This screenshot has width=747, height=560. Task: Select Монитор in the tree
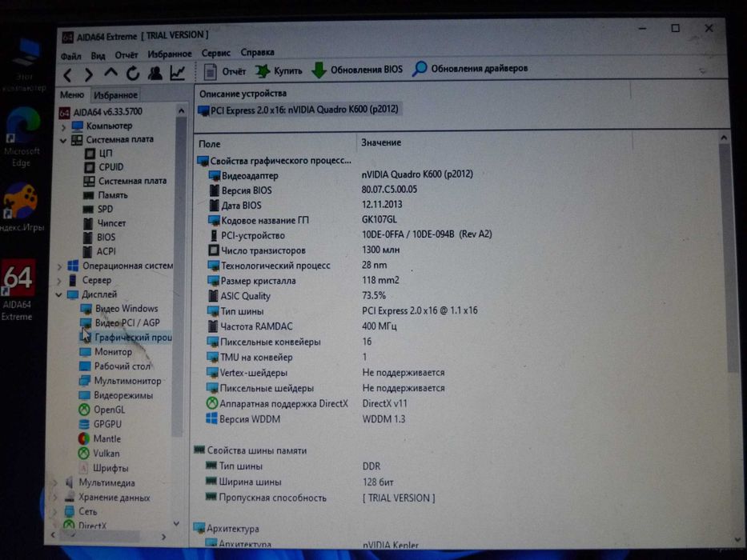106,352
